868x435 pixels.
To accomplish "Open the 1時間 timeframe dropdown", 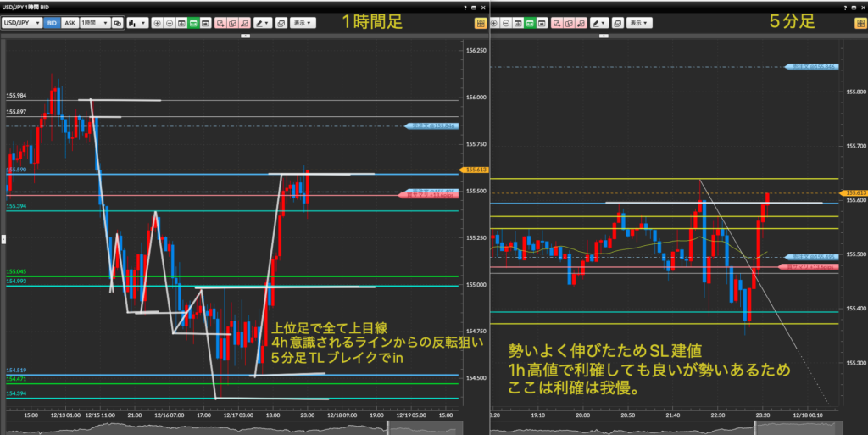I will [94, 23].
